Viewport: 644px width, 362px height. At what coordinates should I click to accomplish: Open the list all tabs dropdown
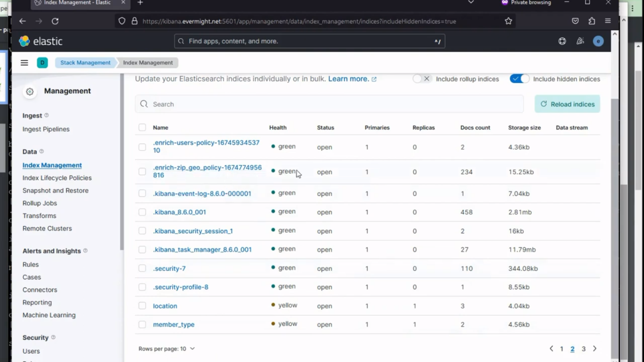coord(471,3)
